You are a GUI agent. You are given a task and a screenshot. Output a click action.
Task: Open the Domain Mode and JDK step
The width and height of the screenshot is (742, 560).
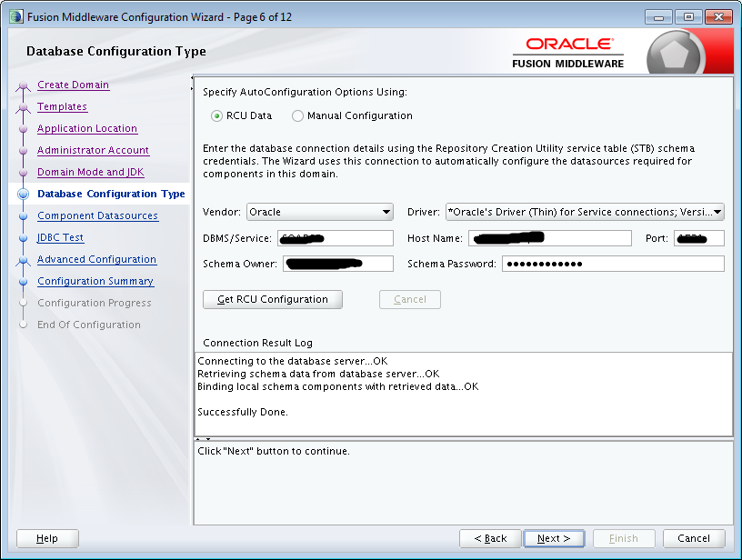pyautogui.click(x=90, y=172)
